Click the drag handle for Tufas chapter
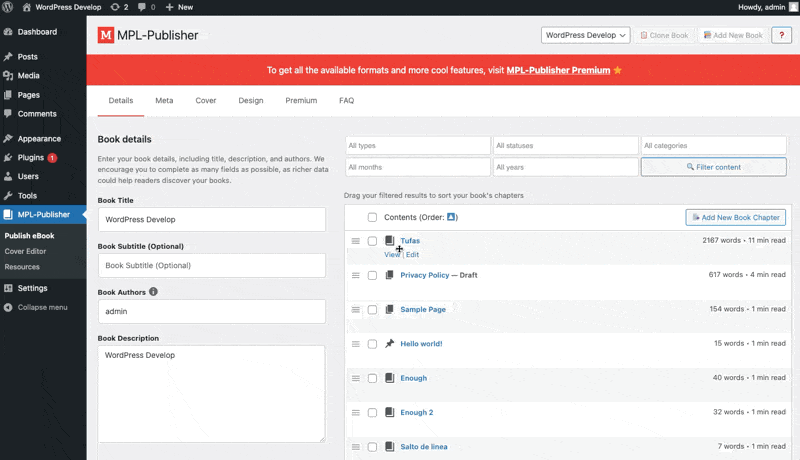 [355, 241]
